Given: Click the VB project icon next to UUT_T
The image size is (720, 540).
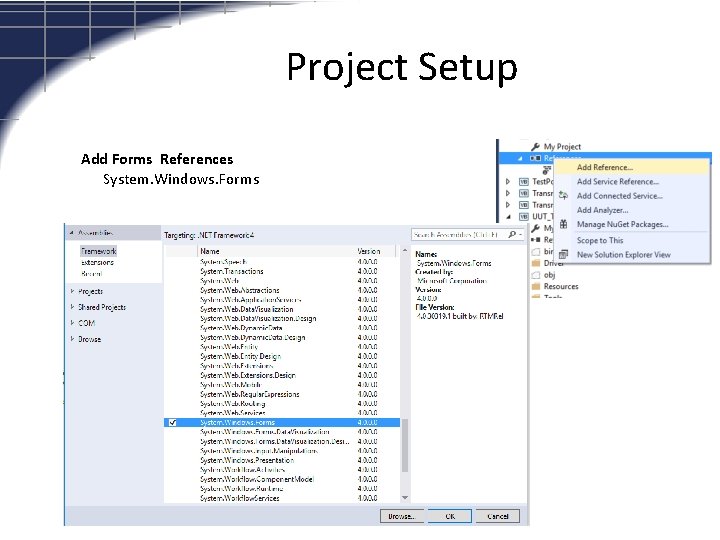Looking at the screenshot, I should pos(523,217).
